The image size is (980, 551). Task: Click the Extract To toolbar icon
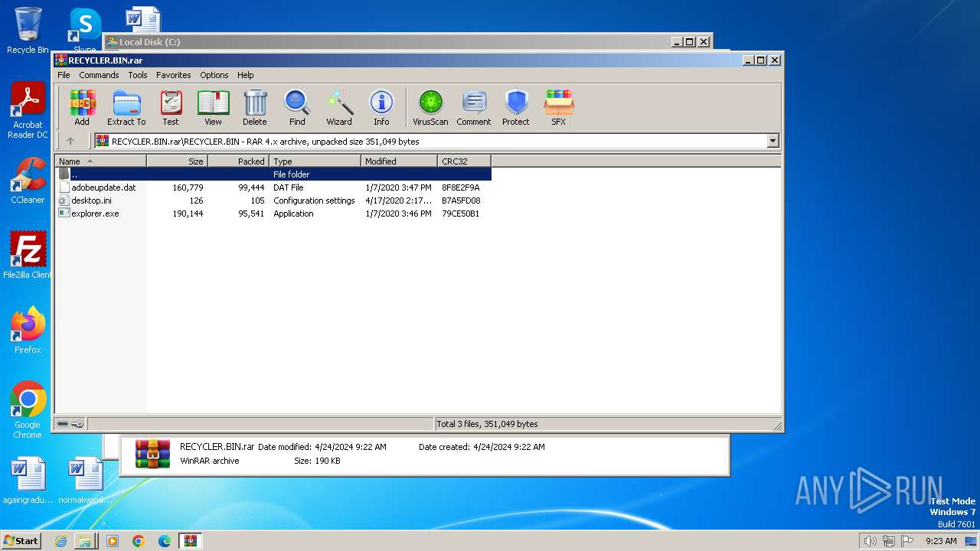click(x=126, y=107)
